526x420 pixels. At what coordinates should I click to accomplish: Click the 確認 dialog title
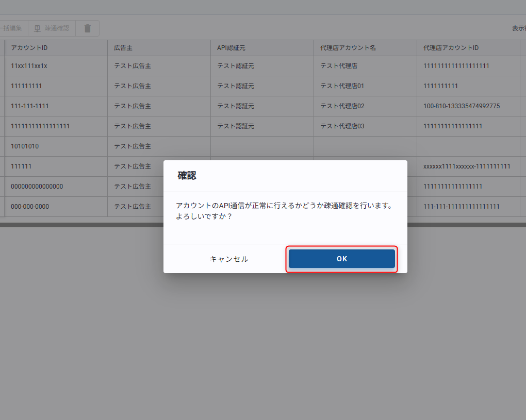(x=187, y=176)
